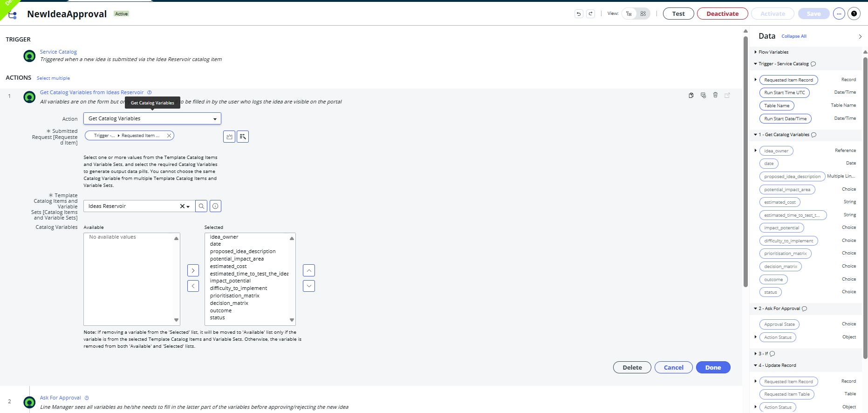This screenshot has height=413, width=868.
Task: Click the Select multiple link
Action: [x=53, y=78]
